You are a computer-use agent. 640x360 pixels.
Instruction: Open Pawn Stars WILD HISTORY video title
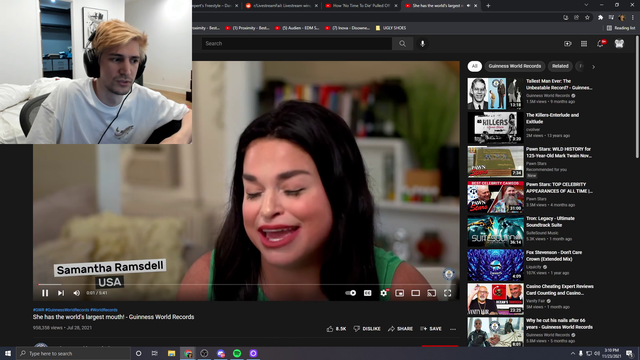(558, 152)
